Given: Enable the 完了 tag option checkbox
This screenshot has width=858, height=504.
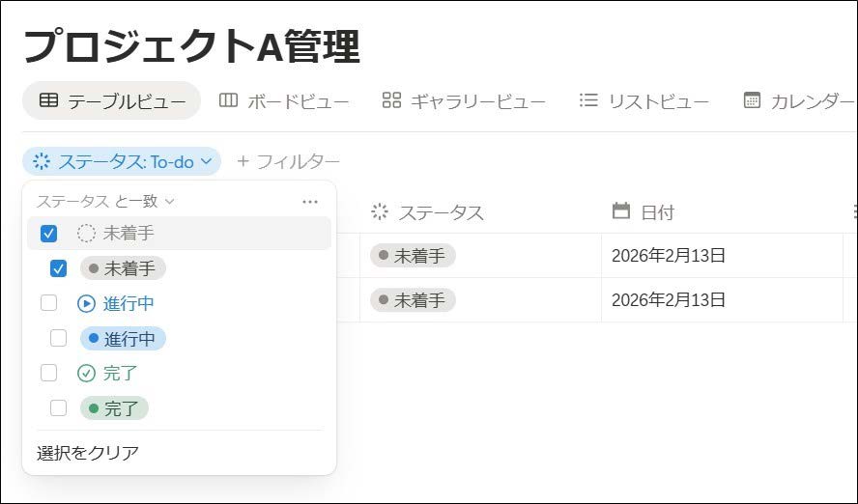Looking at the screenshot, I should (58, 407).
